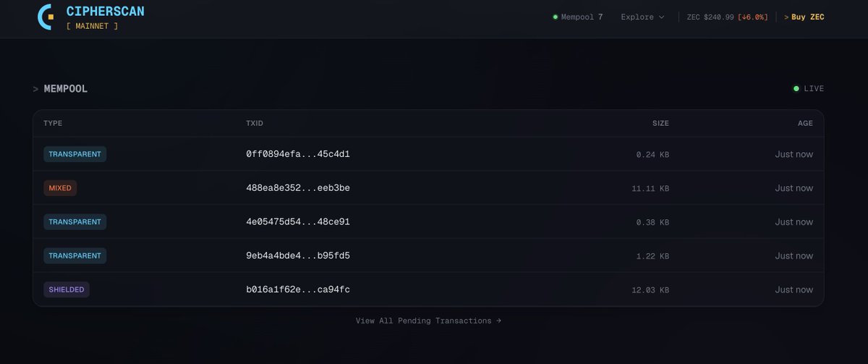
Task: Open transaction 4e05475d54...48ce91
Action: [298, 221]
